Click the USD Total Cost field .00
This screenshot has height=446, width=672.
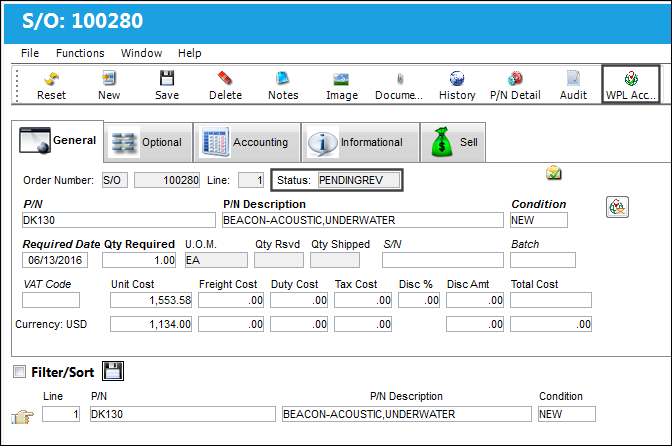click(551, 324)
